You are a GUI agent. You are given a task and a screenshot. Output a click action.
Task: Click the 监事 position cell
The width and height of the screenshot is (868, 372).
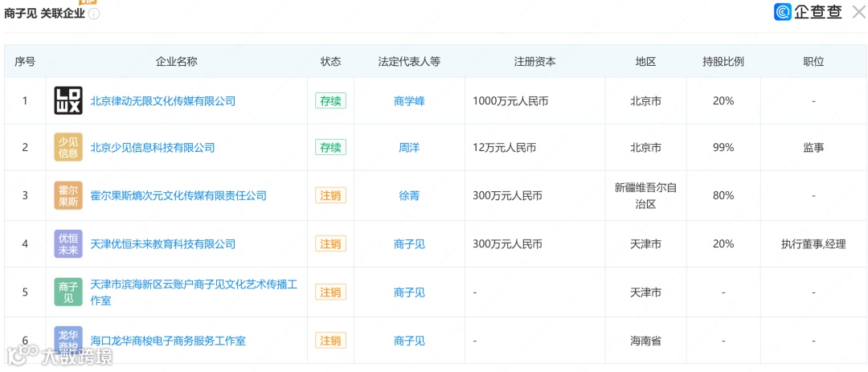click(813, 148)
